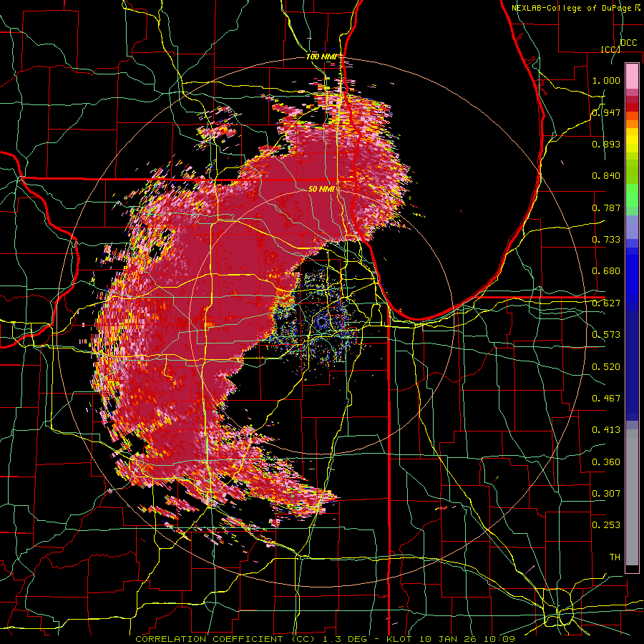Click the 0.733 legend value

coord(606,240)
